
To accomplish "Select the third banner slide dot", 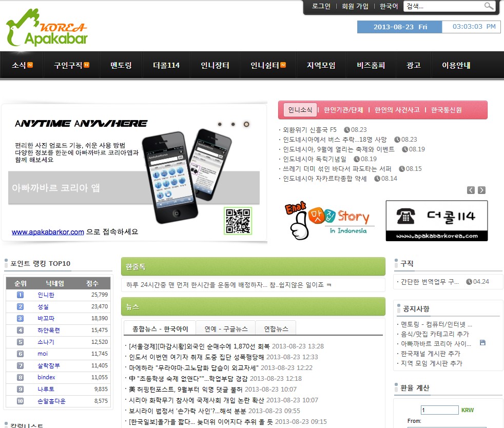I will coord(246,124).
